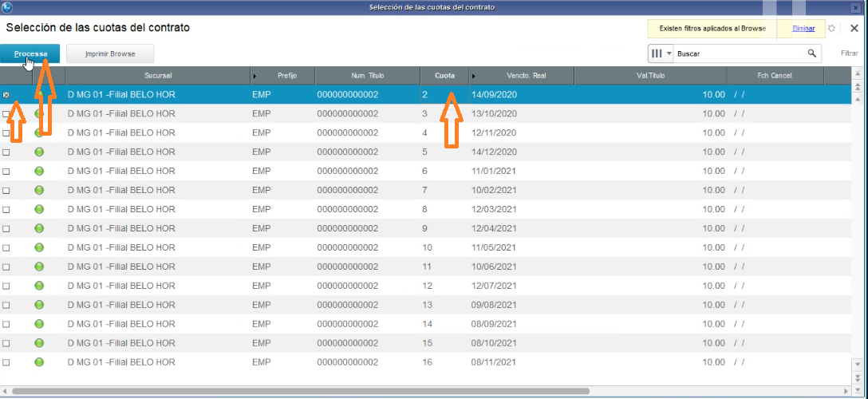Select the date 08/11/2021

click(x=494, y=362)
